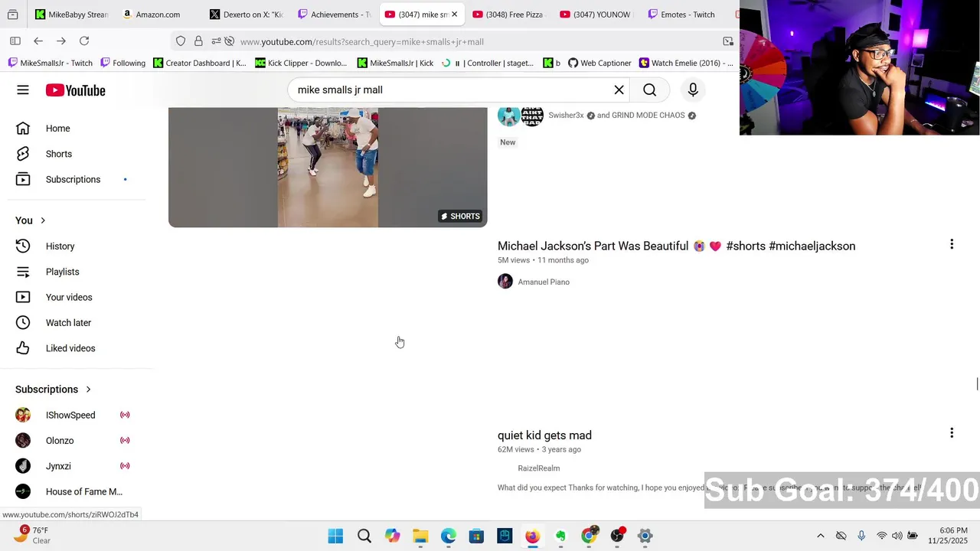Open MikeSmallsJr - Twitch bookmark
980x551 pixels.
pos(50,63)
